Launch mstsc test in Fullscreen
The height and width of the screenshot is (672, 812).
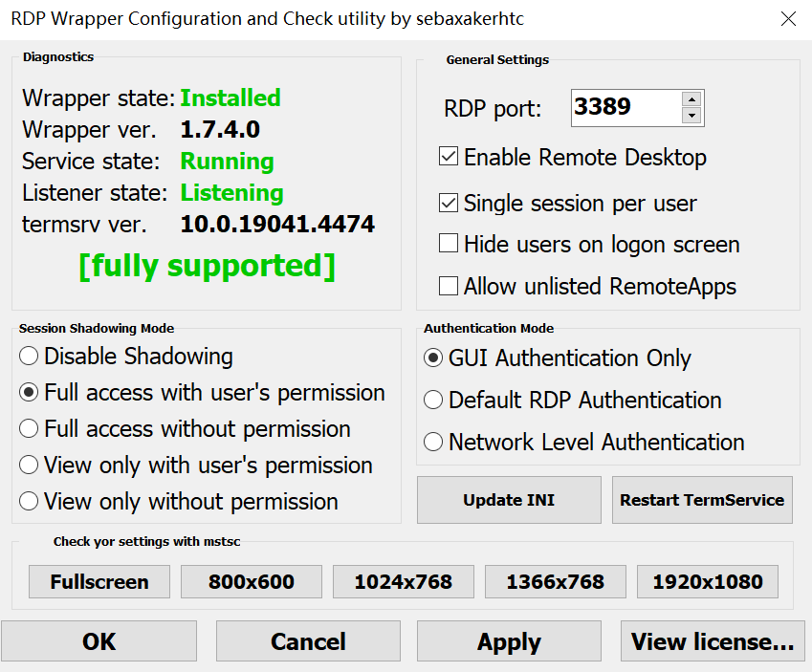[x=99, y=582]
